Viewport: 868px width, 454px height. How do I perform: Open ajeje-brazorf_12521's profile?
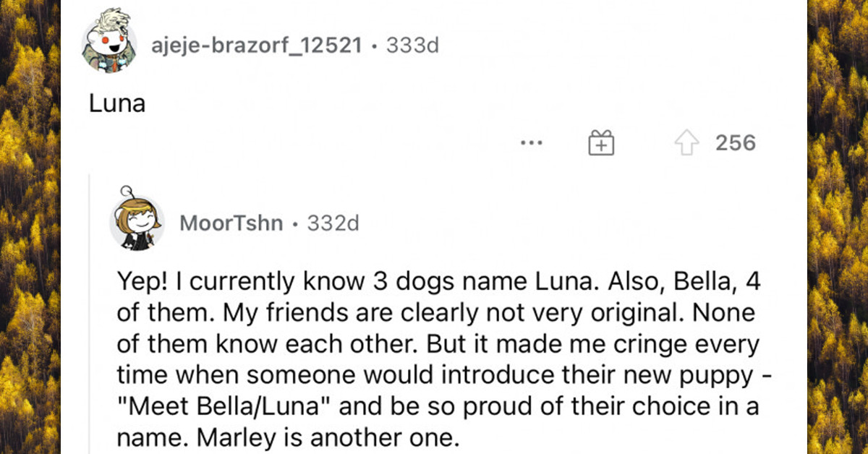[x=257, y=43]
